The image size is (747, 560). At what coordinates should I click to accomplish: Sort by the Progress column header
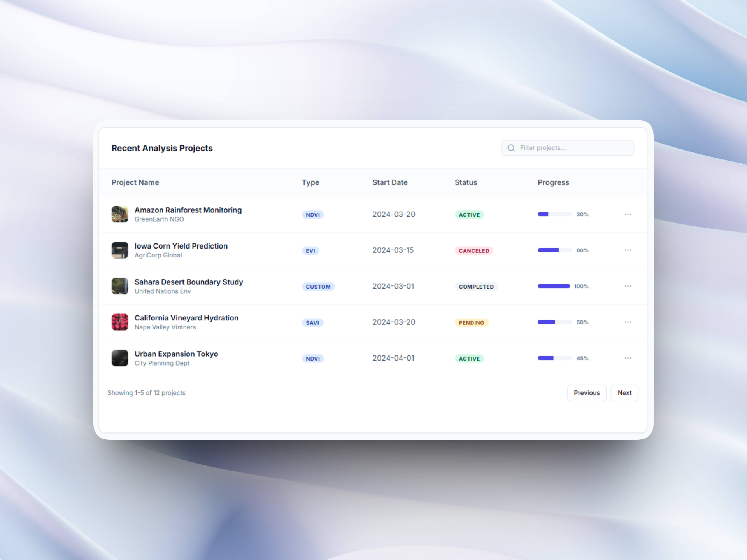pyautogui.click(x=553, y=182)
